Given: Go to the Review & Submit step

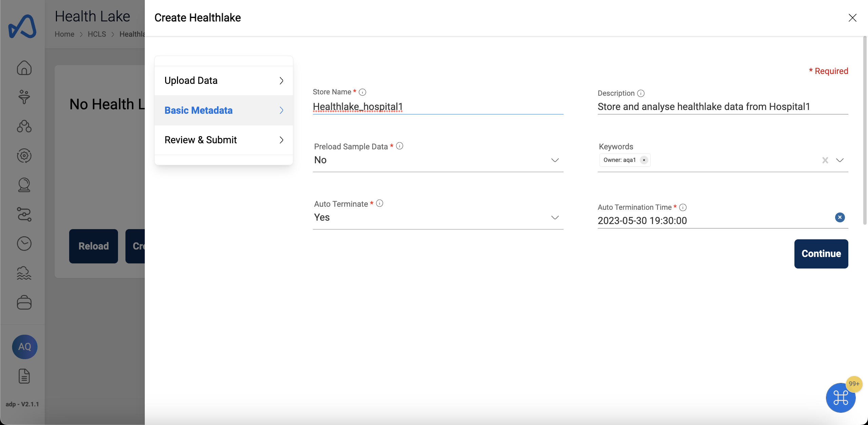Looking at the screenshot, I should (x=224, y=140).
